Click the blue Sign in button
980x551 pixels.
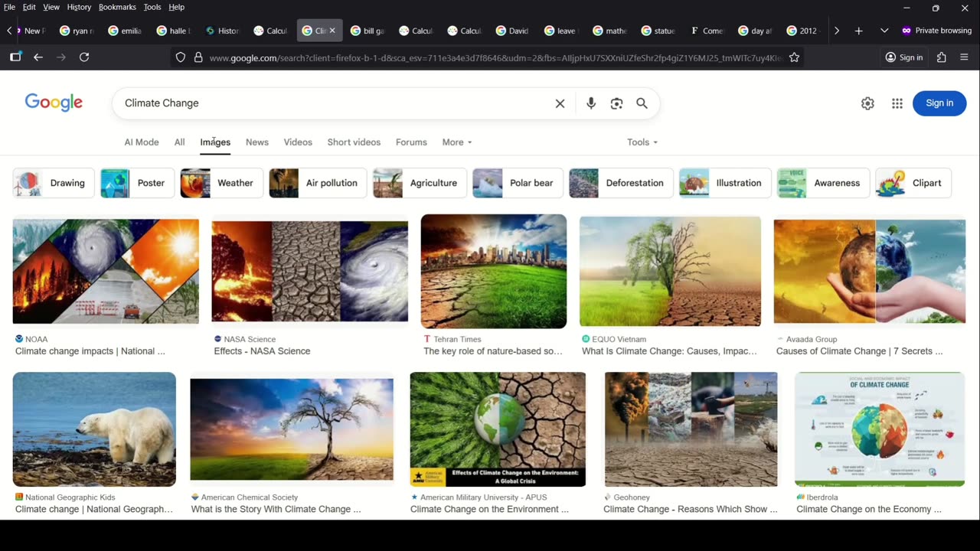[939, 103]
